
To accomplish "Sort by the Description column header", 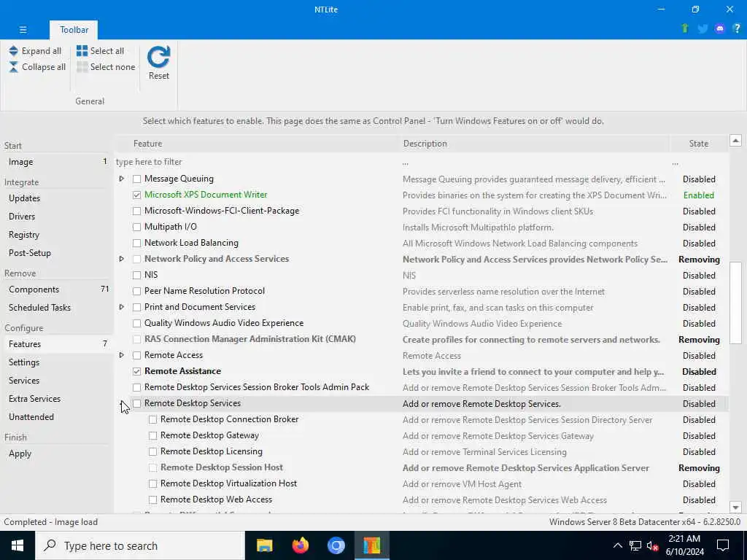I will (x=535, y=144).
